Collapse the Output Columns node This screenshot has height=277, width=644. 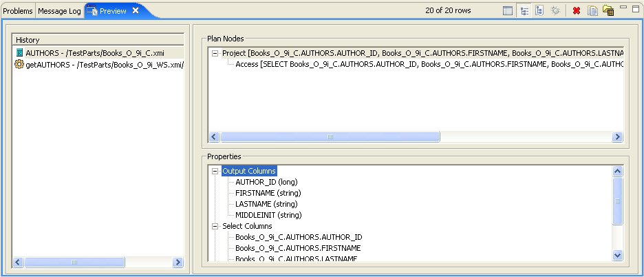coord(215,171)
